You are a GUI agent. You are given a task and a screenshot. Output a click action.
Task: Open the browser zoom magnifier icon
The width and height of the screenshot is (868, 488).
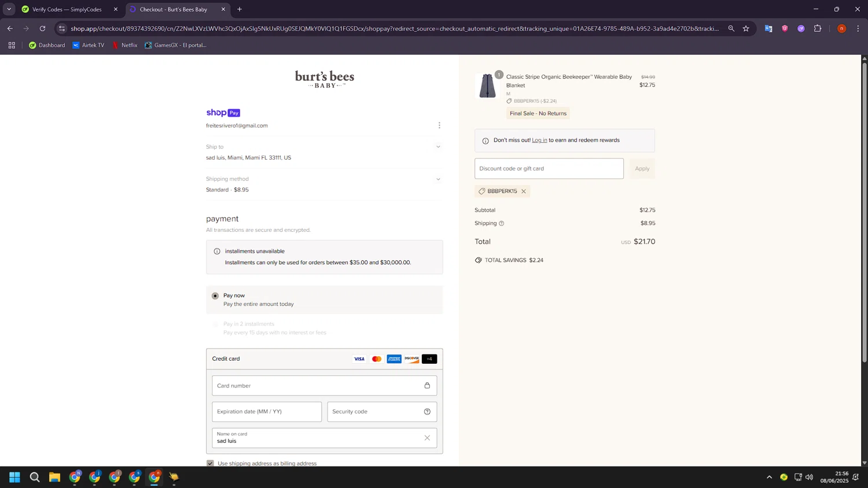731,28
